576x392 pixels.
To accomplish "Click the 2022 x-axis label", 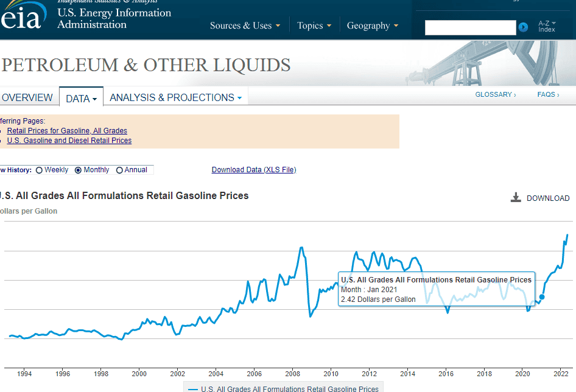I will 561,374.
